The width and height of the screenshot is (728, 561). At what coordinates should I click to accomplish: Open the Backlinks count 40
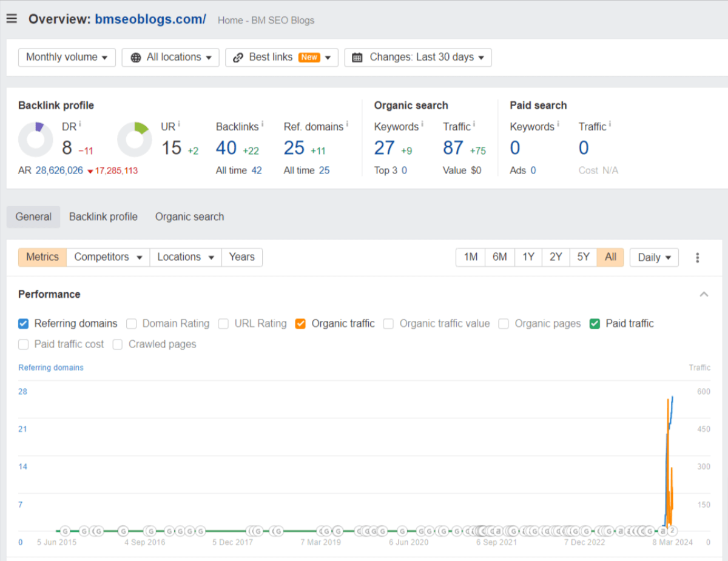[226, 147]
